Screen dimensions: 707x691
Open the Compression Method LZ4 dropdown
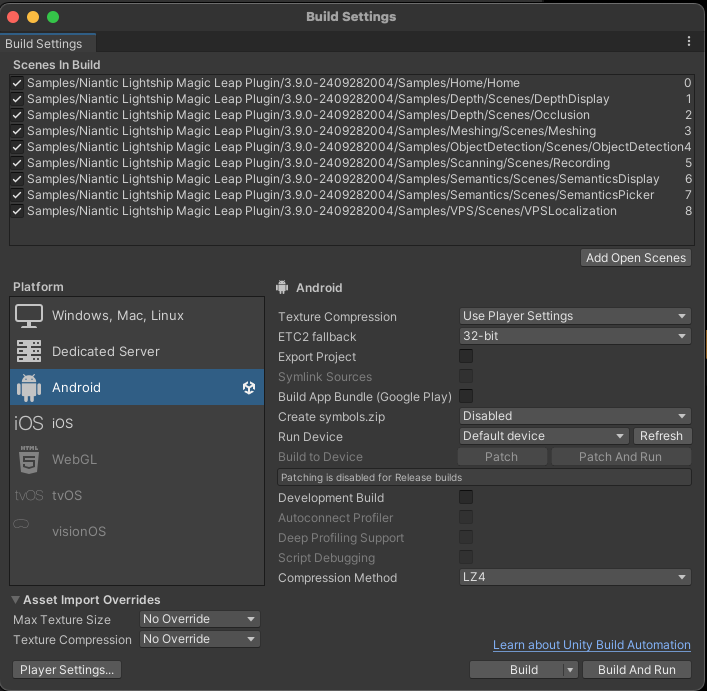coord(575,578)
